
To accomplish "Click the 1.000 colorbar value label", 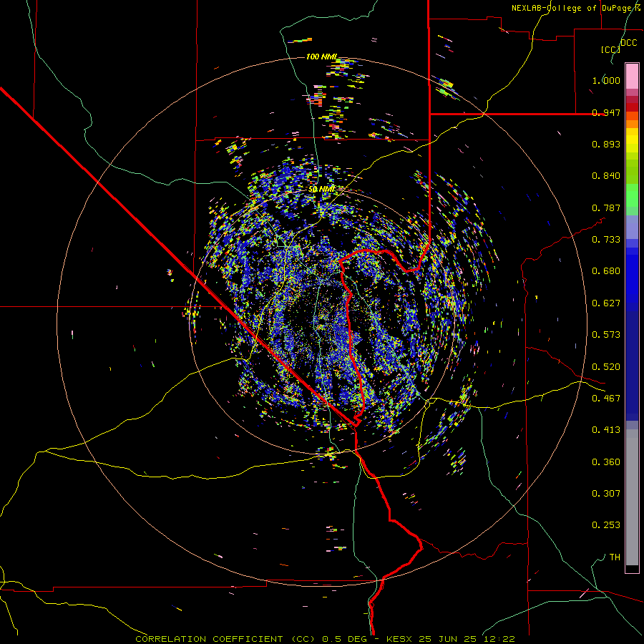I will click(606, 80).
